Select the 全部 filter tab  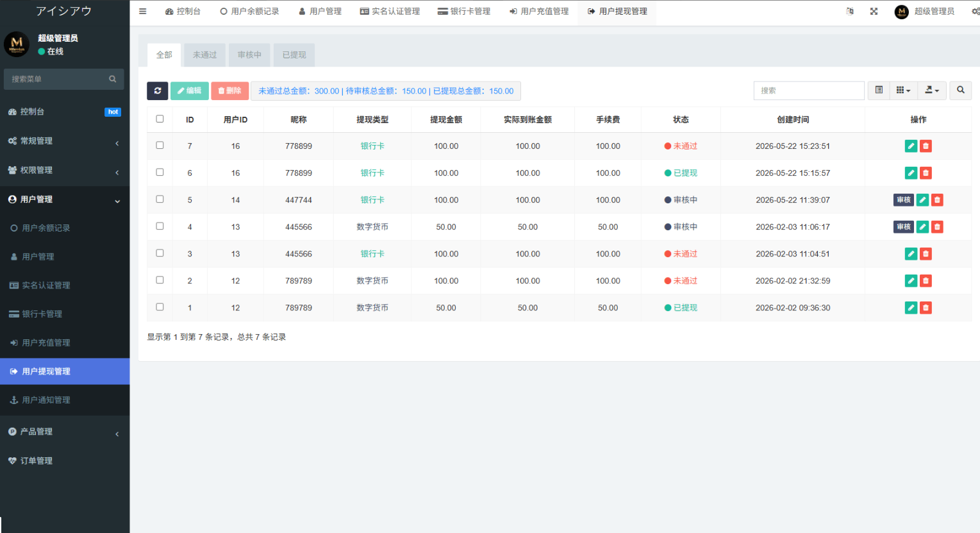click(x=164, y=55)
